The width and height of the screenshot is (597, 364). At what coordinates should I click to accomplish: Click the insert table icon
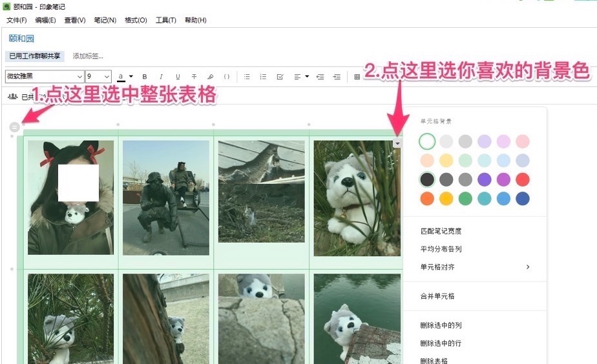[357, 77]
